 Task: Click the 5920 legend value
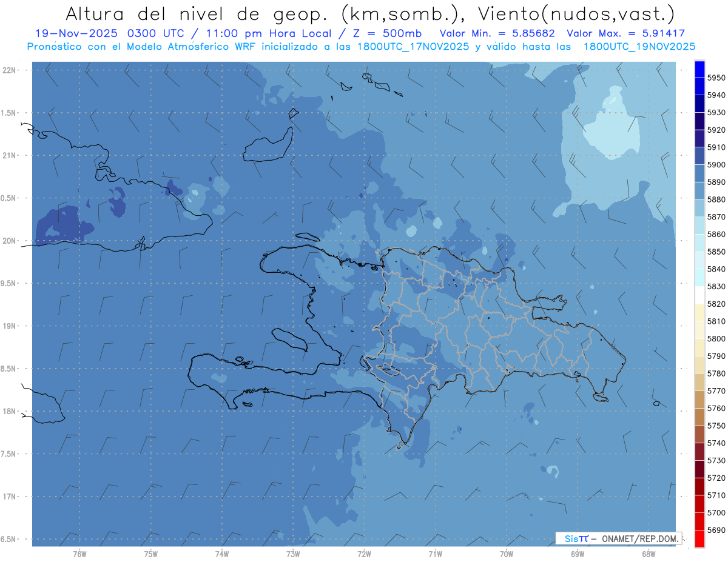coord(716,130)
